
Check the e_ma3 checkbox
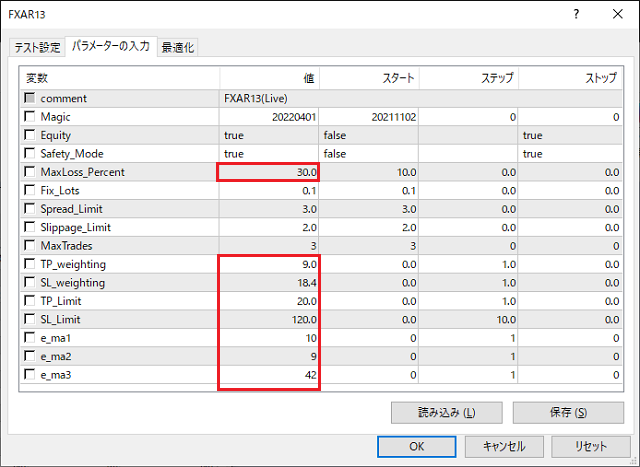tap(30, 375)
